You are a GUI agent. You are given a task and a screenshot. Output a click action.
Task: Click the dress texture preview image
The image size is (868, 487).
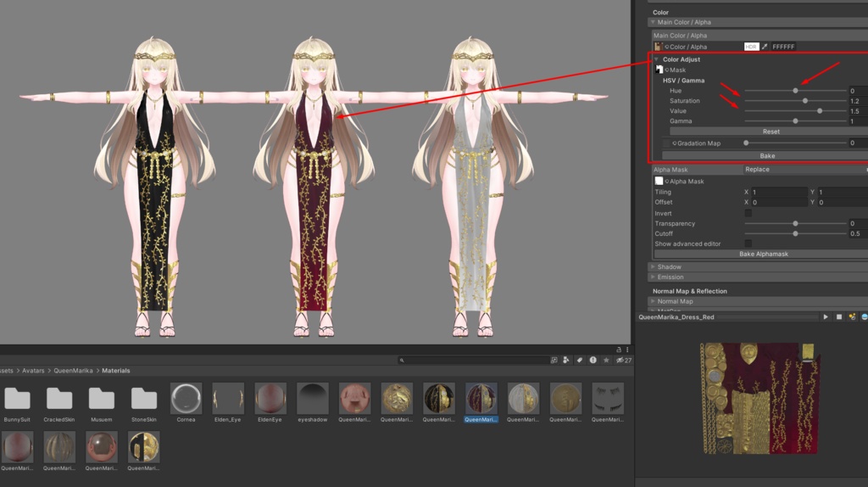(759, 398)
